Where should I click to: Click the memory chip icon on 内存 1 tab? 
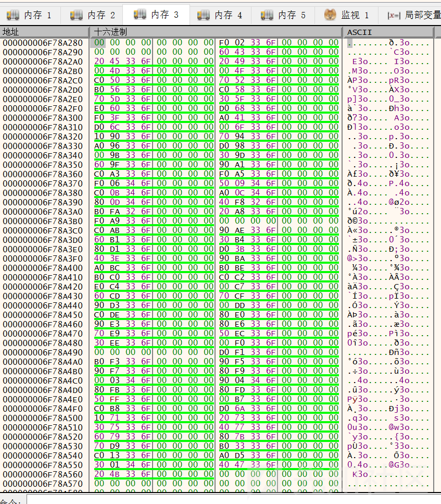pyautogui.click(x=13, y=15)
